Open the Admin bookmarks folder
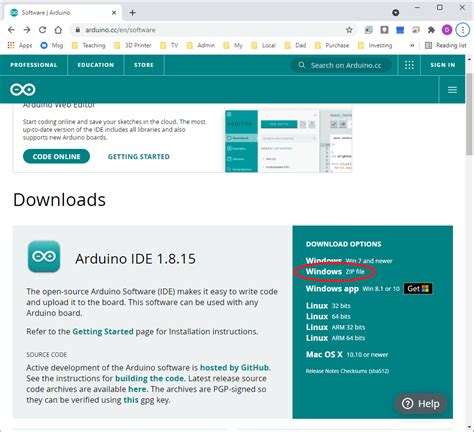474x432 pixels. coord(201,45)
